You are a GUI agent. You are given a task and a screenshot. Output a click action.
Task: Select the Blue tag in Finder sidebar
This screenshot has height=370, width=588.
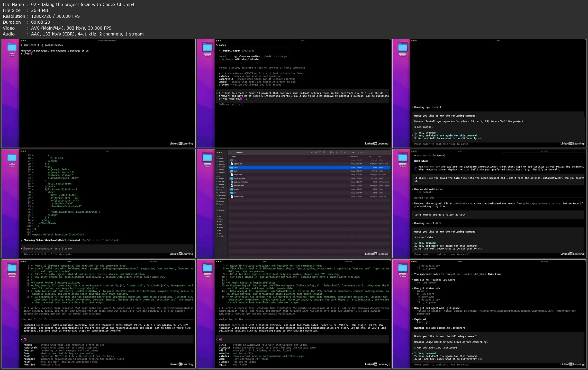point(220,230)
